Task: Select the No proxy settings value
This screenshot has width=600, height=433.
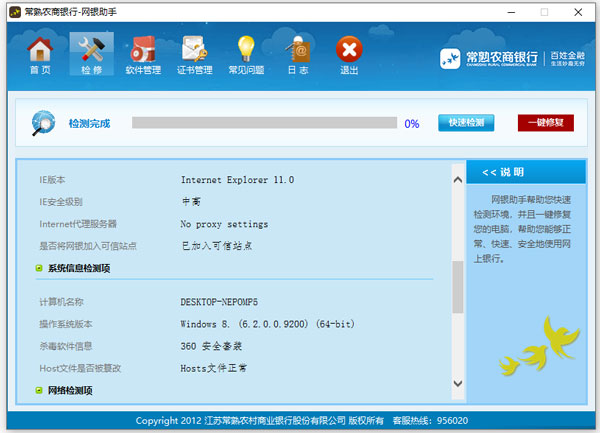Action: [x=224, y=224]
